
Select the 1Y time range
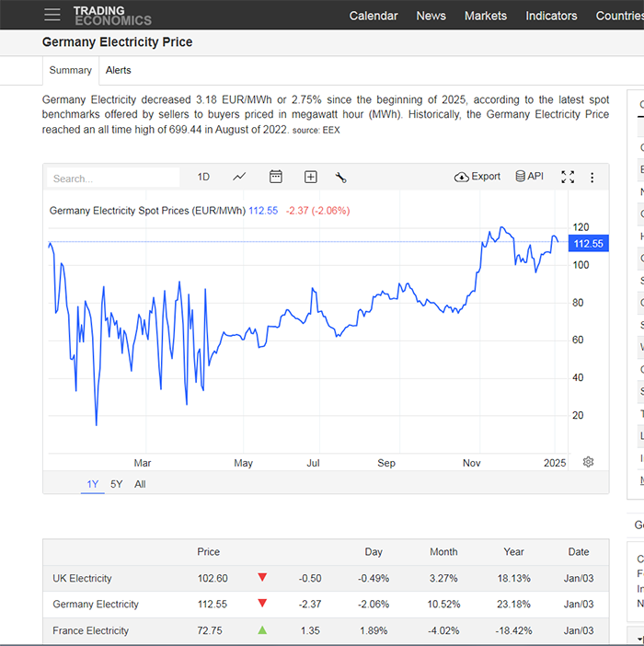(93, 484)
